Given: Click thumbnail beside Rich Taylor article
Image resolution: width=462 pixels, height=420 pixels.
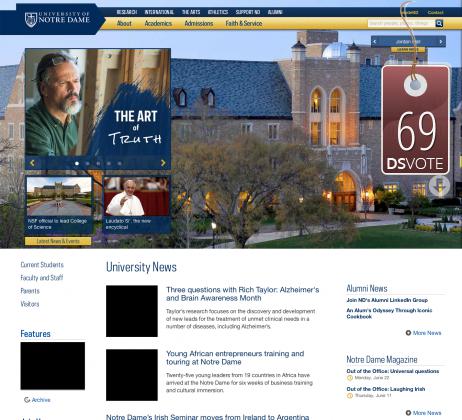Looking at the screenshot, I should click(132, 311).
